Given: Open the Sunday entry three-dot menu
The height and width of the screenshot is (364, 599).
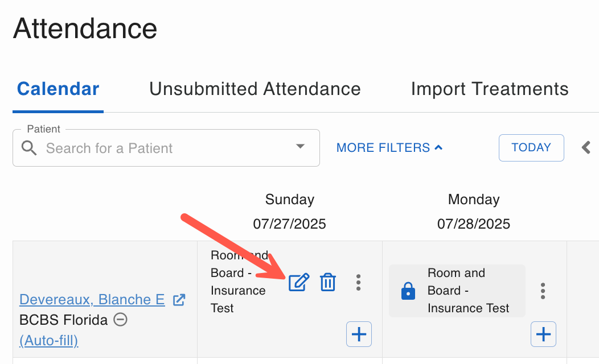Looking at the screenshot, I should (x=358, y=282).
